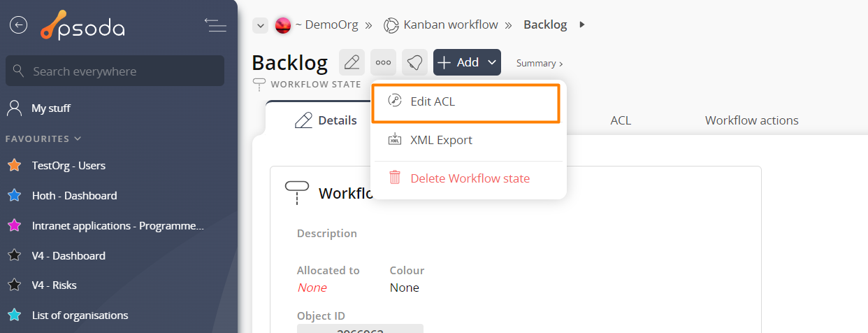Collapse the Favourites section chevron
Image resolution: width=868 pixels, height=333 pixels.
(78, 139)
